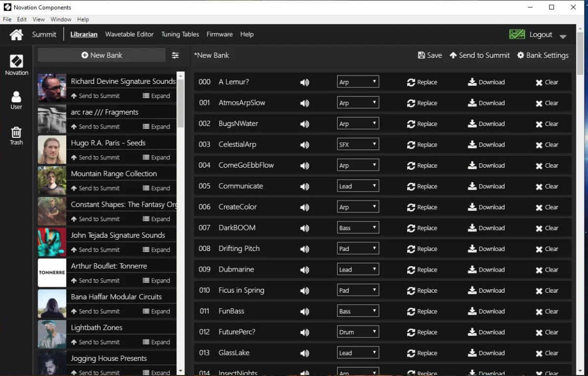
Task: Open the Trash in sidebar
Action: point(17,136)
